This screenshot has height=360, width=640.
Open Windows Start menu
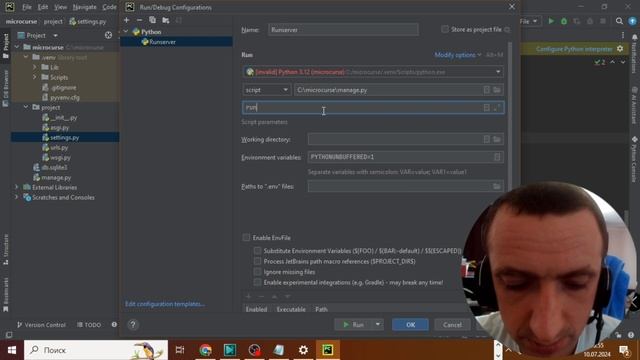point(12,350)
